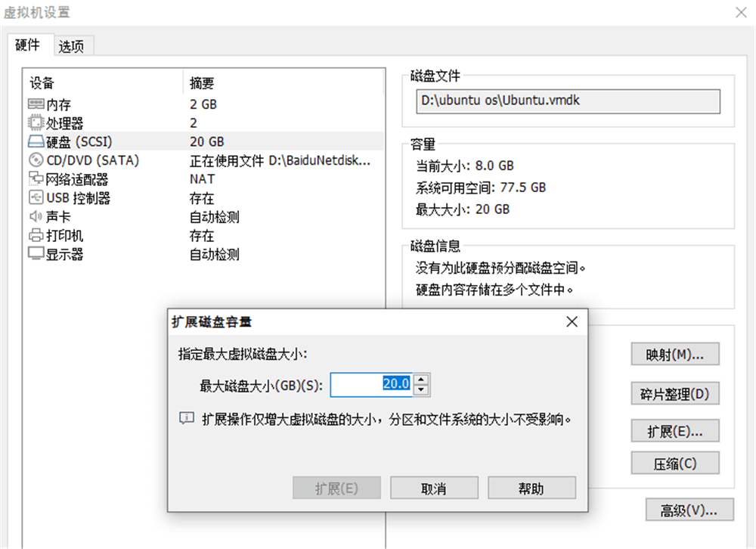
Task: Select the network adapter (网络适配器) icon
Action: 36,179
